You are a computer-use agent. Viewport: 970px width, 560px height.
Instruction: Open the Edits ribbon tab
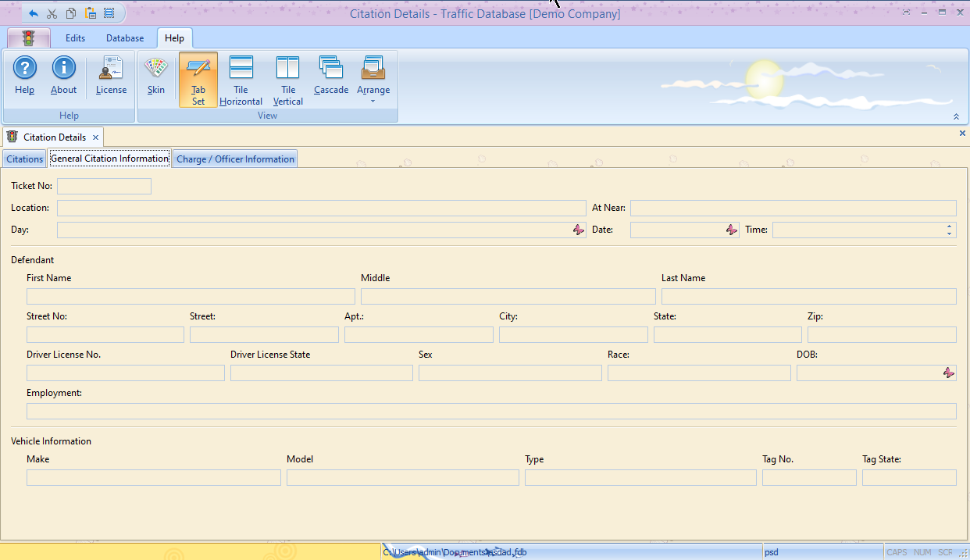tap(76, 38)
